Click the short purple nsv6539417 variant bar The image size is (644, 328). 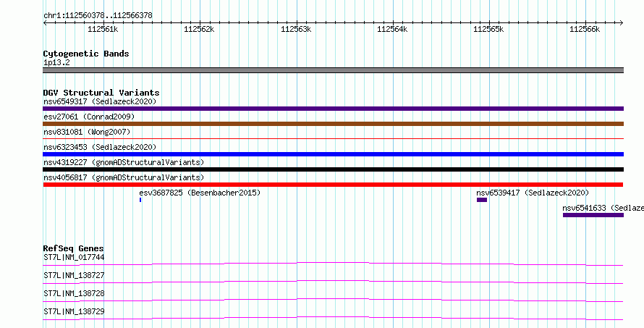coord(482,200)
